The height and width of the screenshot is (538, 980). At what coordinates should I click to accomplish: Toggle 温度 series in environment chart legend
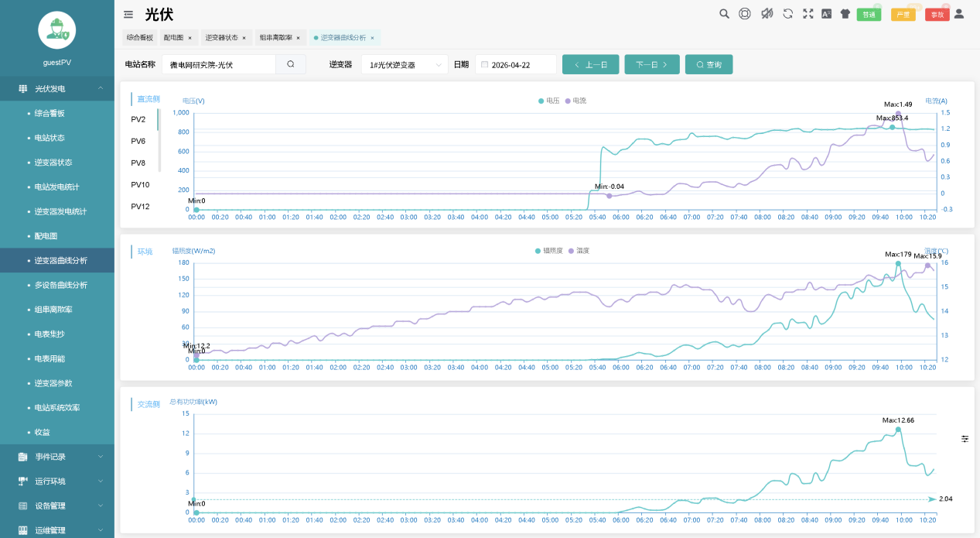click(579, 251)
